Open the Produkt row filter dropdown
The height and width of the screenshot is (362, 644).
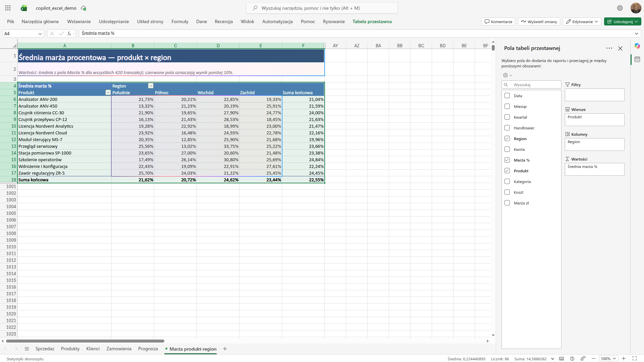pyautogui.click(x=108, y=93)
